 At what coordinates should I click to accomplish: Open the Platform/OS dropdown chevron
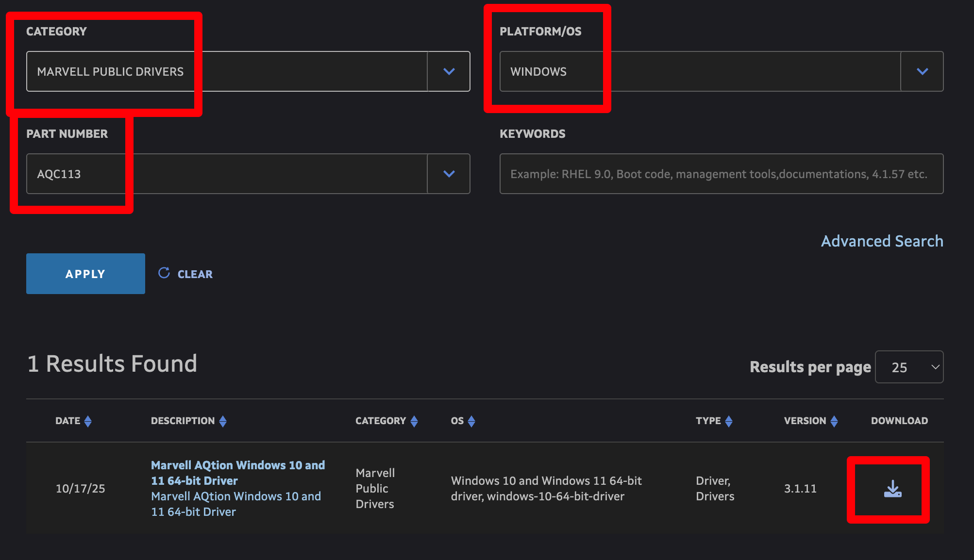pyautogui.click(x=922, y=71)
